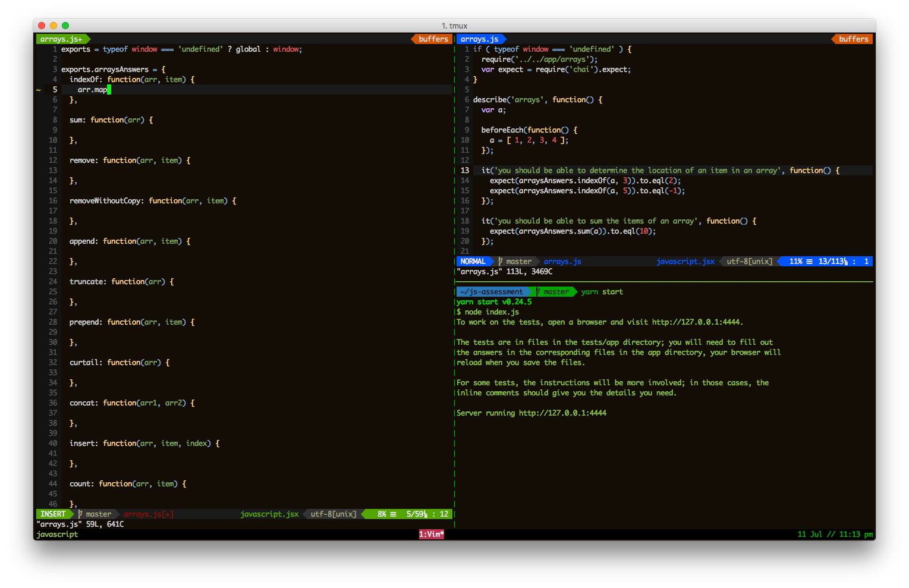
Task: Click '8%' position in left status line
Action: tap(382, 514)
